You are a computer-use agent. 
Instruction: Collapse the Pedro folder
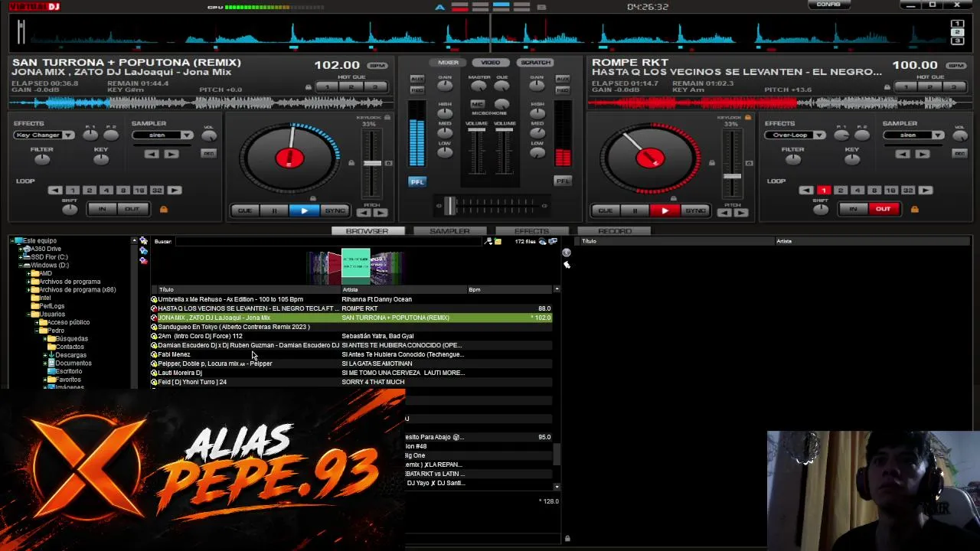[x=38, y=331]
